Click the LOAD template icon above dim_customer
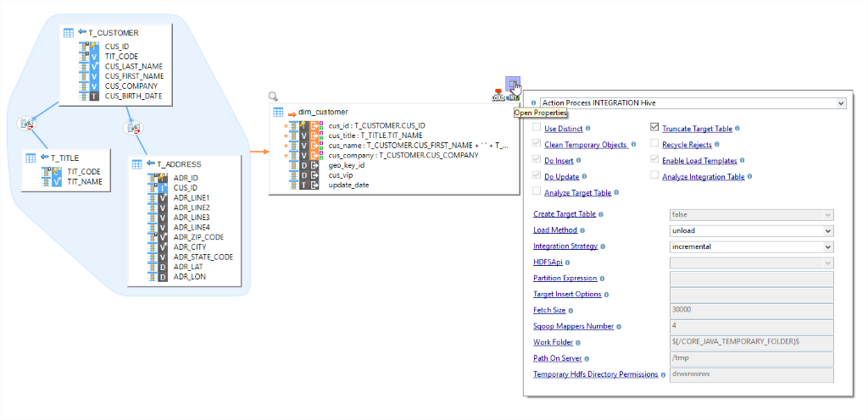This screenshot has width=868, height=420. [498, 95]
